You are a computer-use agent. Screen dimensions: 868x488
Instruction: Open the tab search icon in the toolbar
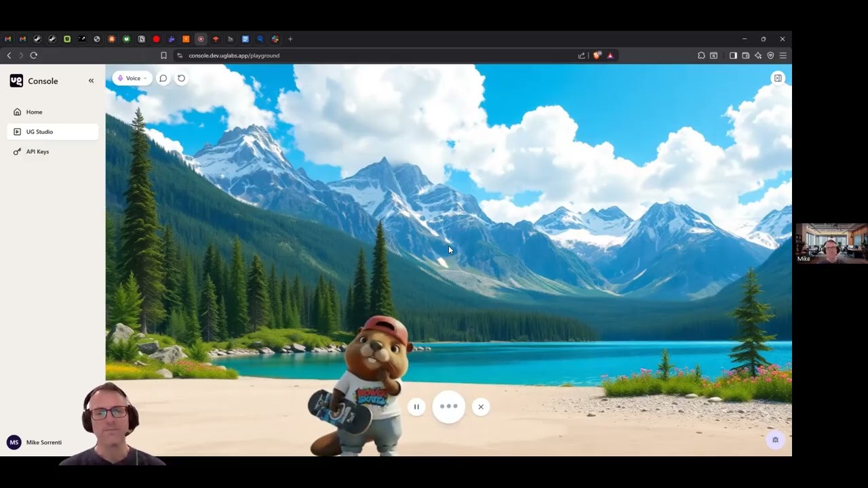click(713, 56)
